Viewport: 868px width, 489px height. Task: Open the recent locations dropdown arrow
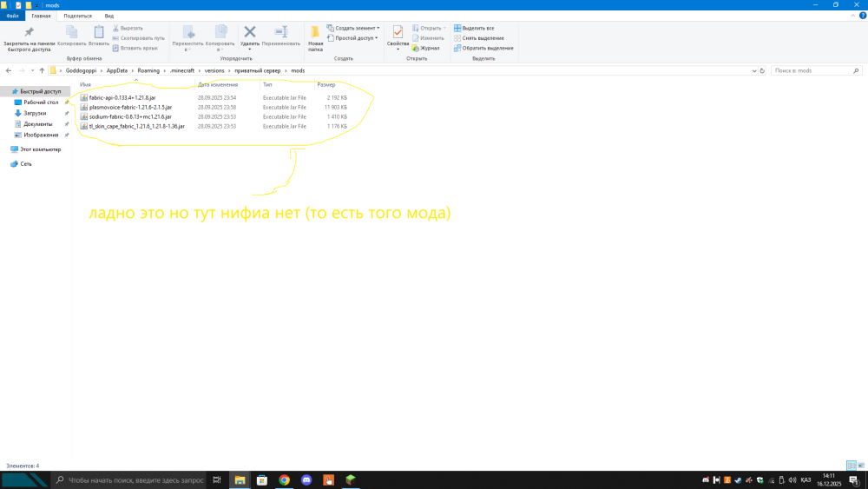[x=32, y=71]
